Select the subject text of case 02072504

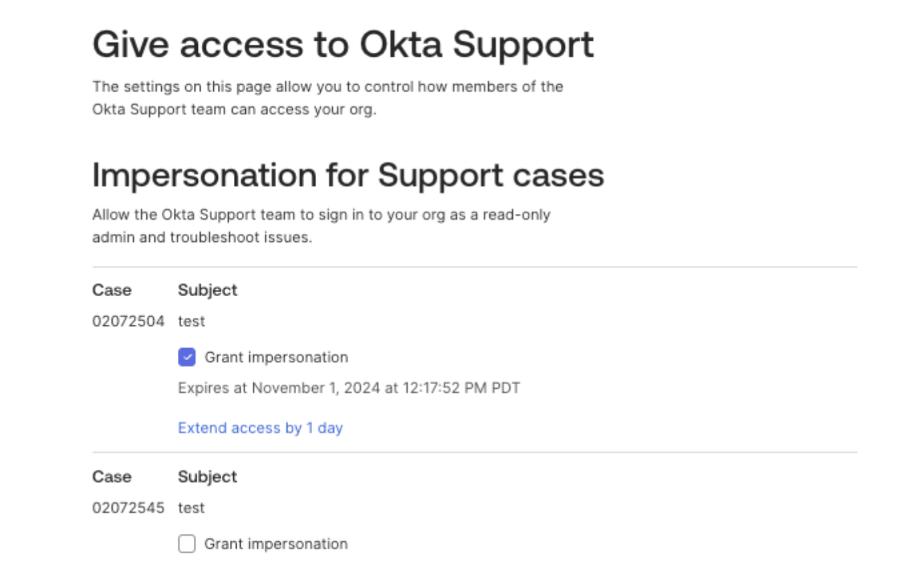pos(193,321)
